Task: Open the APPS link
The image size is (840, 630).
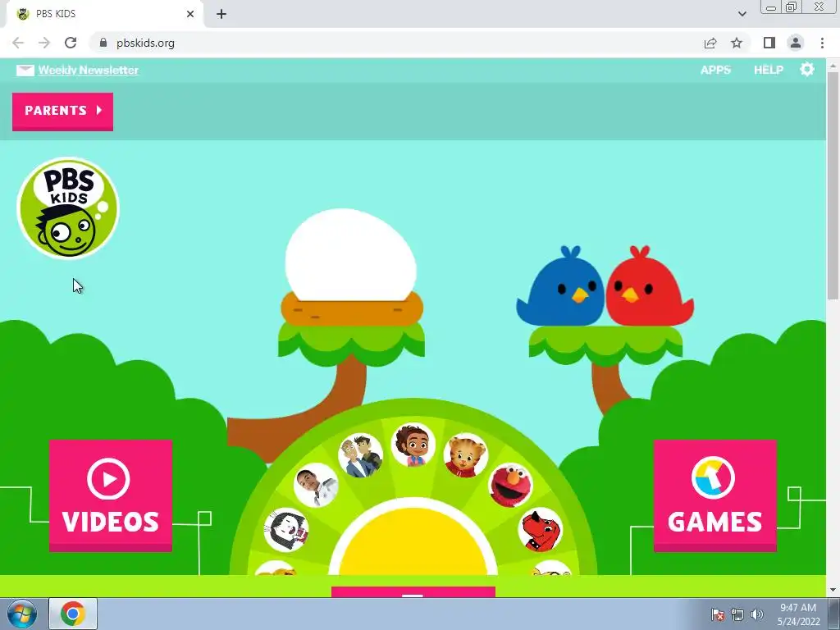Action: tap(715, 71)
